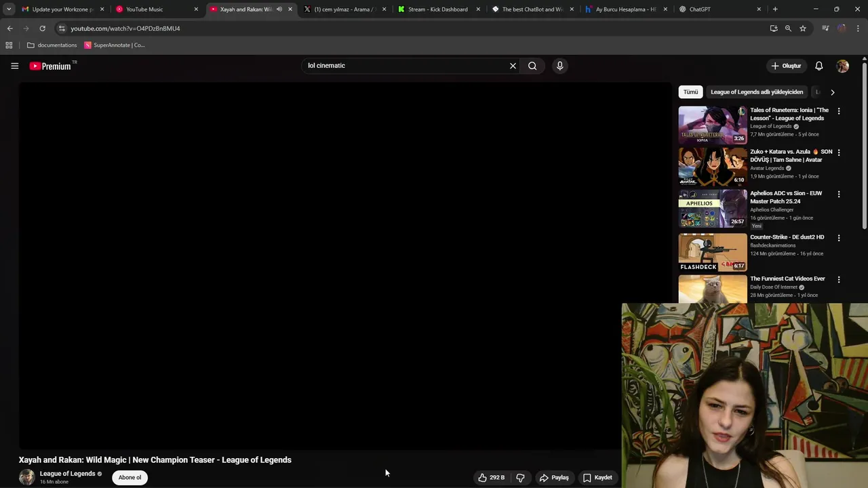This screenshot has height=488, width=868.
Task: Click the page vertical scrollbar
Action: point(865,146)
